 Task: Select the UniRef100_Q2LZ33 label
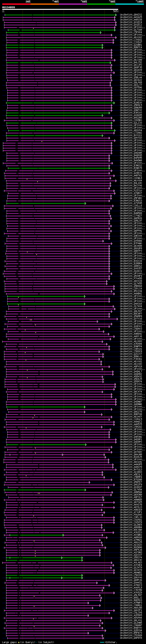point(131,123)
